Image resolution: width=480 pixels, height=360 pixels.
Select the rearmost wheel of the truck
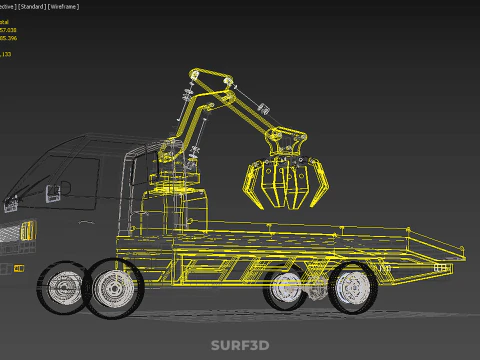click(353, 288)
